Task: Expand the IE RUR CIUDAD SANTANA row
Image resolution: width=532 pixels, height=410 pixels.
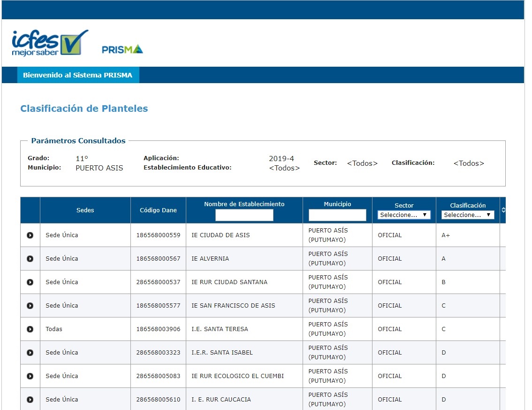Action: click(x=30, y=282)
